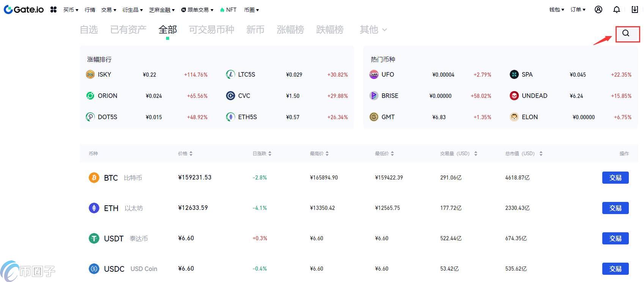Viewport: 644px width, 282px height.
Task: Open the search magnifier icon
Action: (626, 33)
